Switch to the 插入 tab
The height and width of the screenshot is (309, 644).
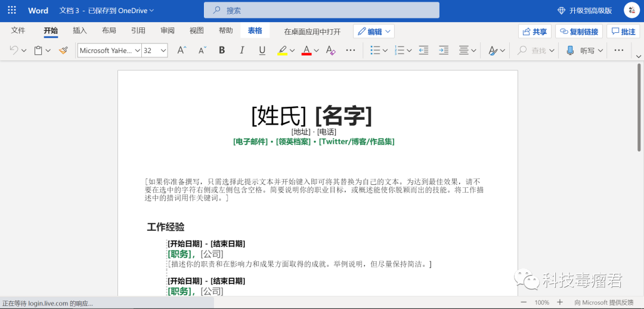click(80, 30)
